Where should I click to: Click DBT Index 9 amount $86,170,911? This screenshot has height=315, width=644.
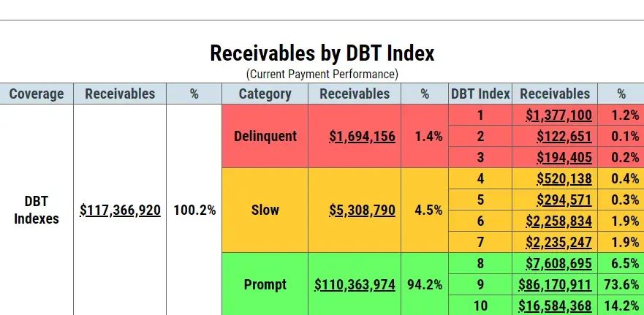coord(555,284)
